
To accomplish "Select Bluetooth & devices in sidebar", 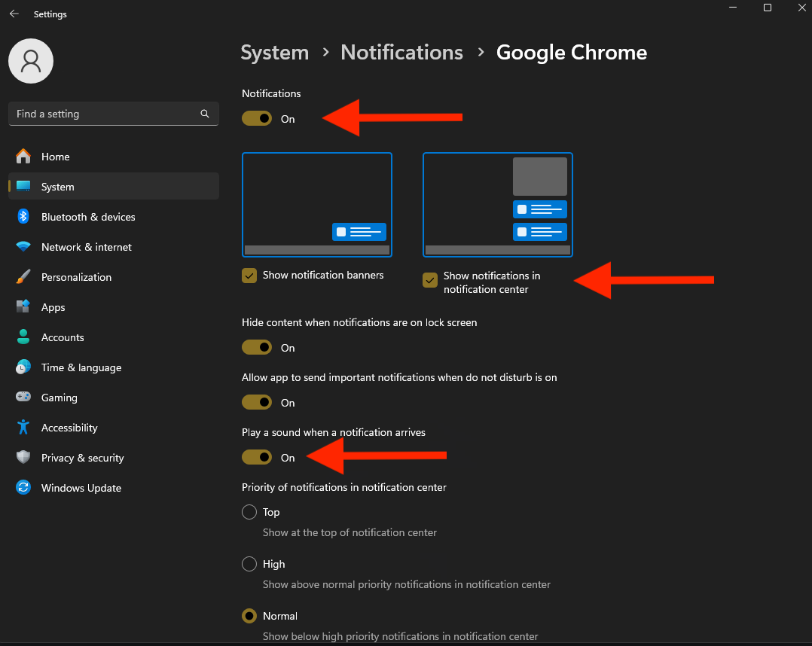I will (x=114, y=216).
